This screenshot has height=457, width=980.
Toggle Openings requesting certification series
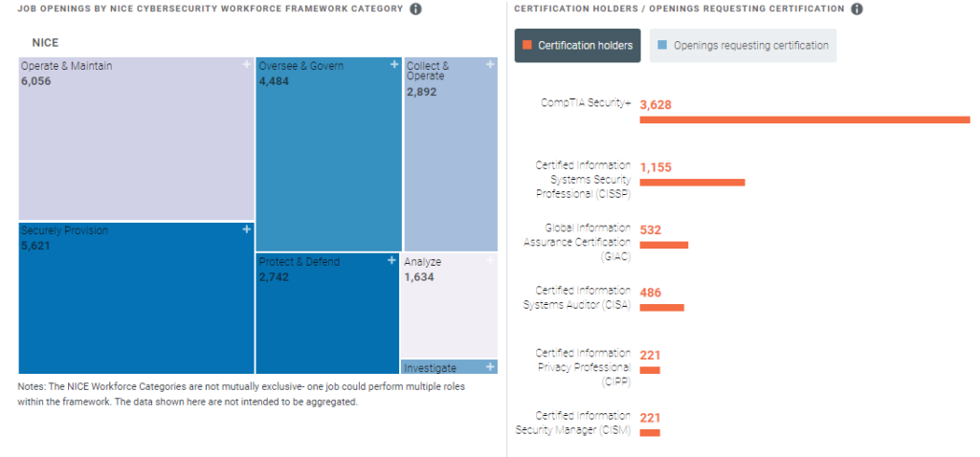pos(743,46)
